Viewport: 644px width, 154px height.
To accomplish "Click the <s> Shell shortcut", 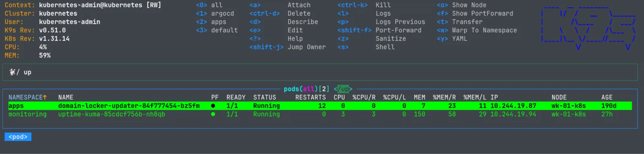I will pyautogui.click(x=366, y=47).
